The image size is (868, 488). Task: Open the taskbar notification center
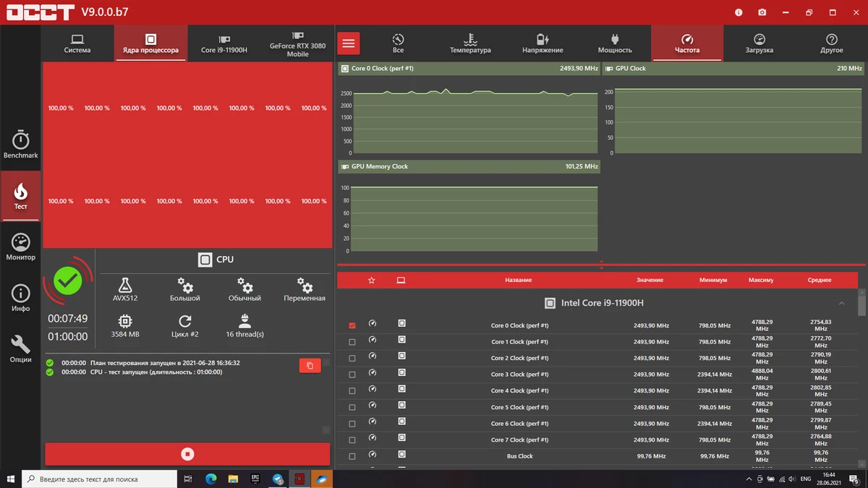(854, 479)
